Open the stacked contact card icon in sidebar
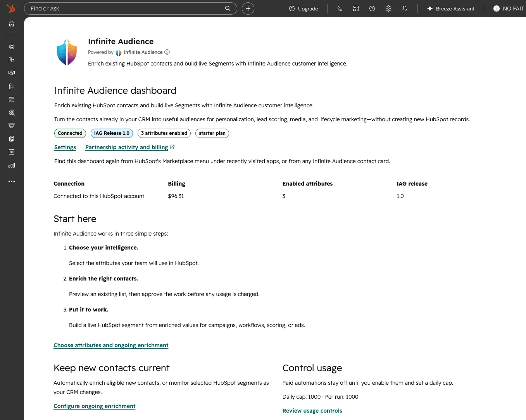This screenshot has height=420, width=526. (x=12, y=139)
